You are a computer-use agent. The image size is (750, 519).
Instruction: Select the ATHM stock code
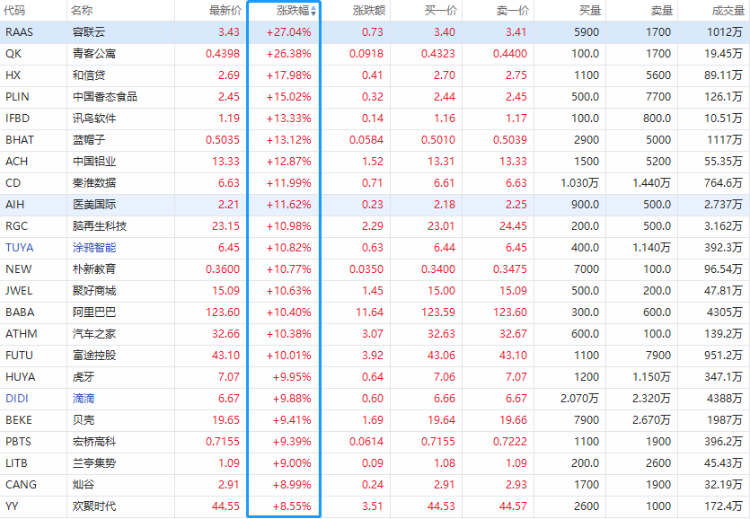21,334
